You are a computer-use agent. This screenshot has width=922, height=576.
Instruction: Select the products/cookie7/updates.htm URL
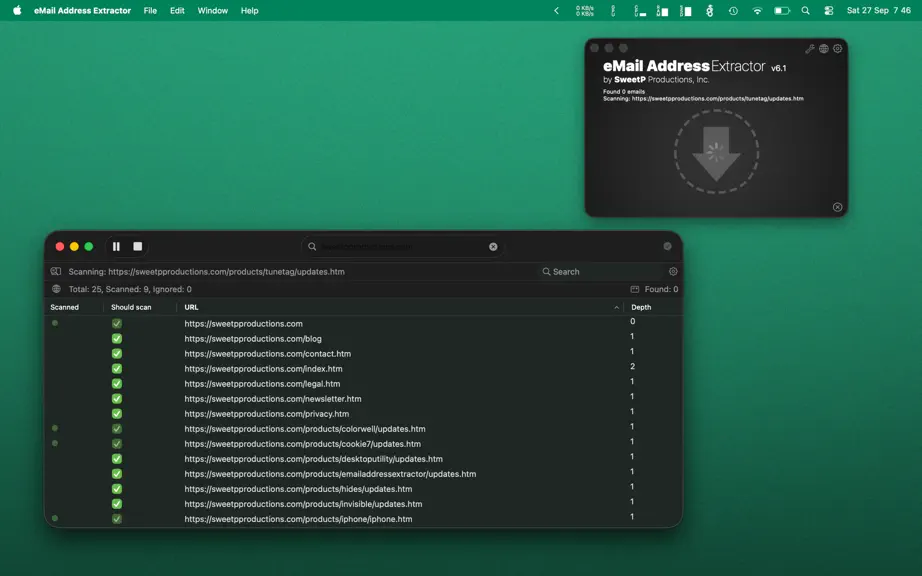(x=302, y=444)
